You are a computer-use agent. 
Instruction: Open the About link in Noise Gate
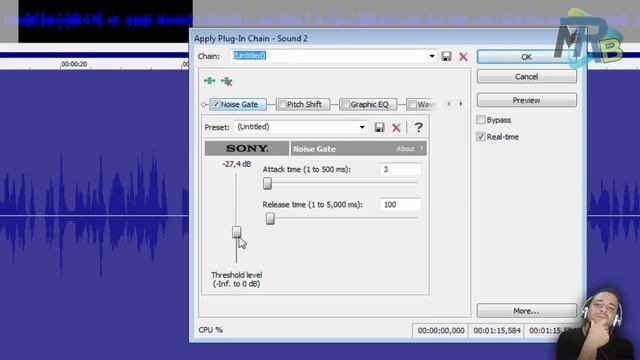point(405,149)
